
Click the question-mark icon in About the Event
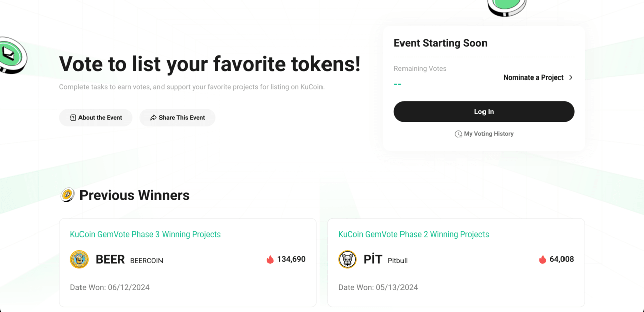[x=73, y=118]
